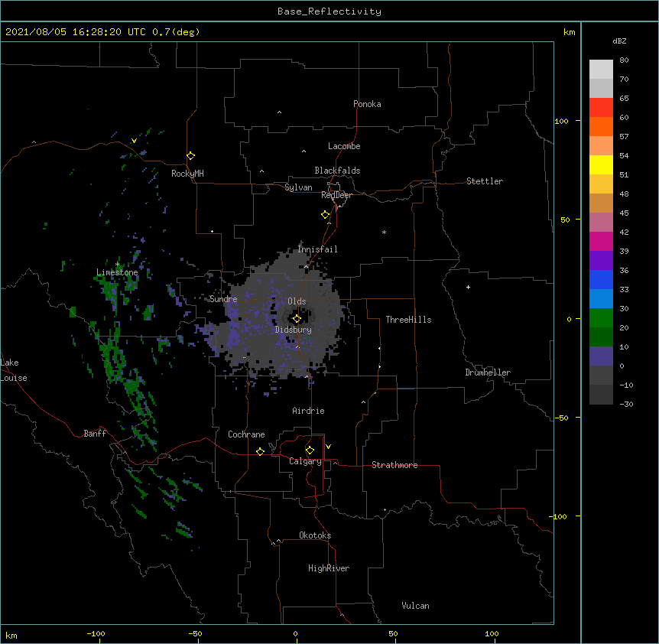Click the Vulcan label
Image resolution: width=659 pixels, height=644 pixels.
[x=415, y=606]
